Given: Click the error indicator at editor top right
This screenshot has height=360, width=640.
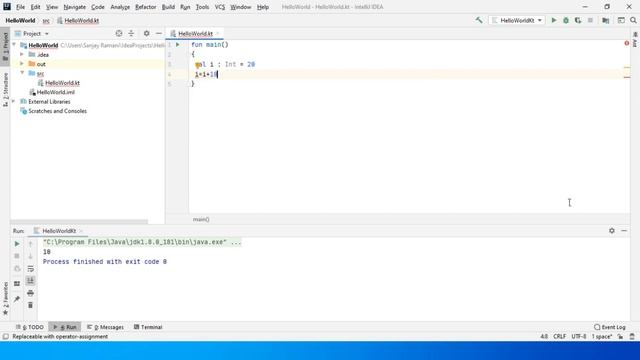Looking at the screenshot, I should click(x=627, y=43).
